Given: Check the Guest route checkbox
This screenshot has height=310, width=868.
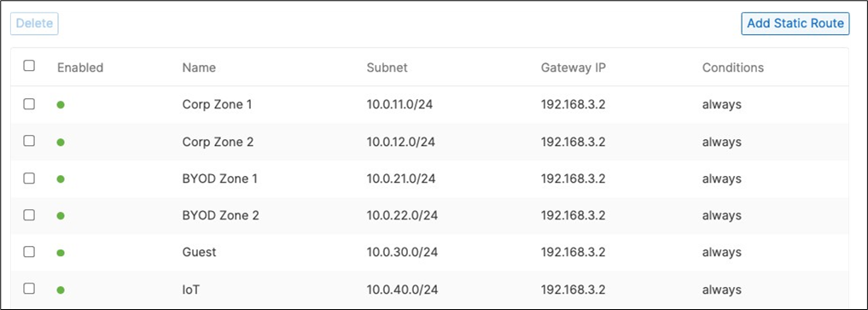Looking at the screenshot, I should coord(29,252).
